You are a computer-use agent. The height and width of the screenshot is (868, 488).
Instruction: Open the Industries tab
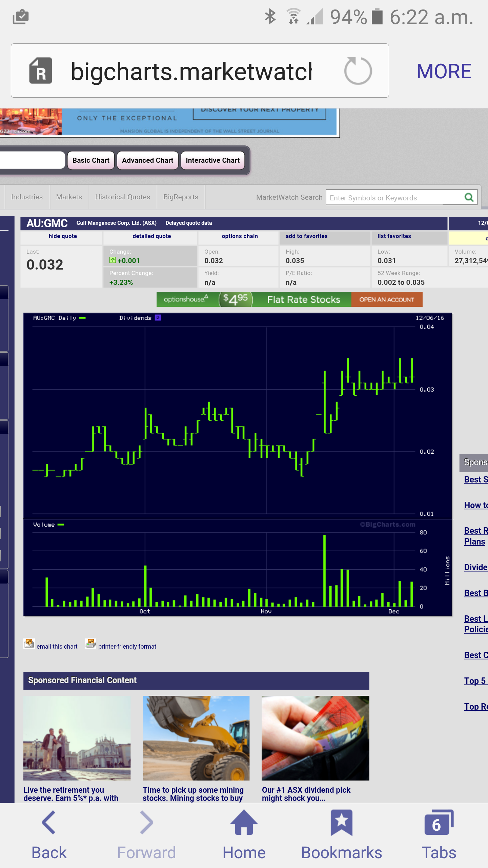[x=27, y=197]
